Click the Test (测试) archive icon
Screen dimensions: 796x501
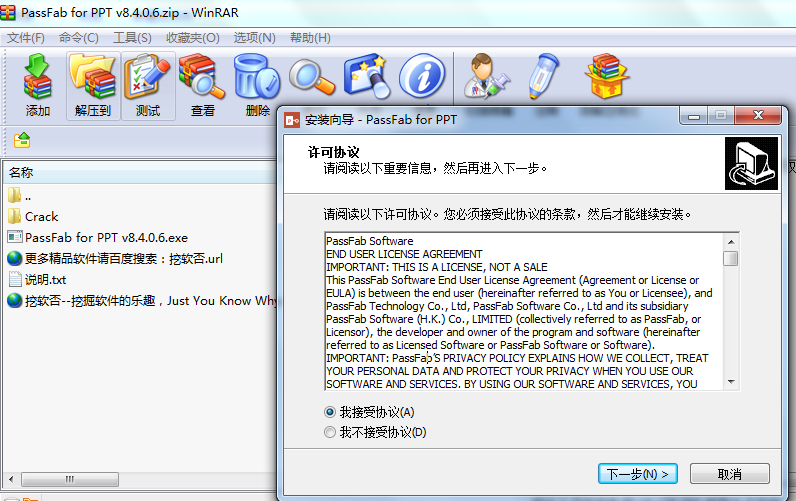[x=148, y=85]
